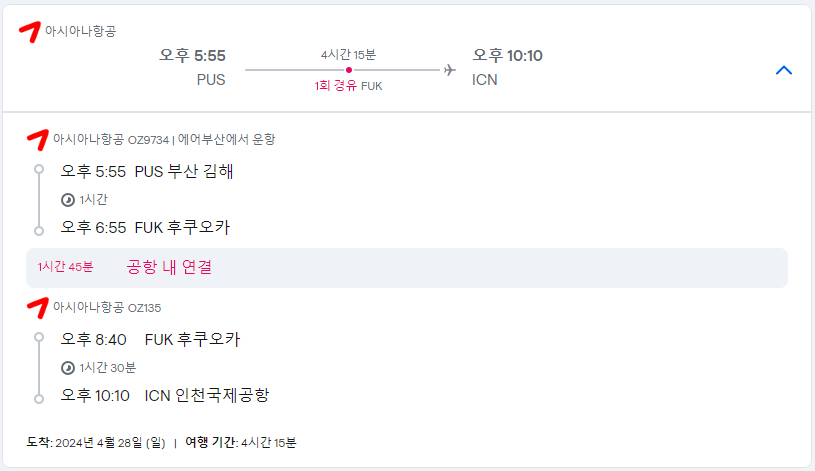
Task: Click the 4시간 15분 total duration above route
Action: [x=348, y=54]
